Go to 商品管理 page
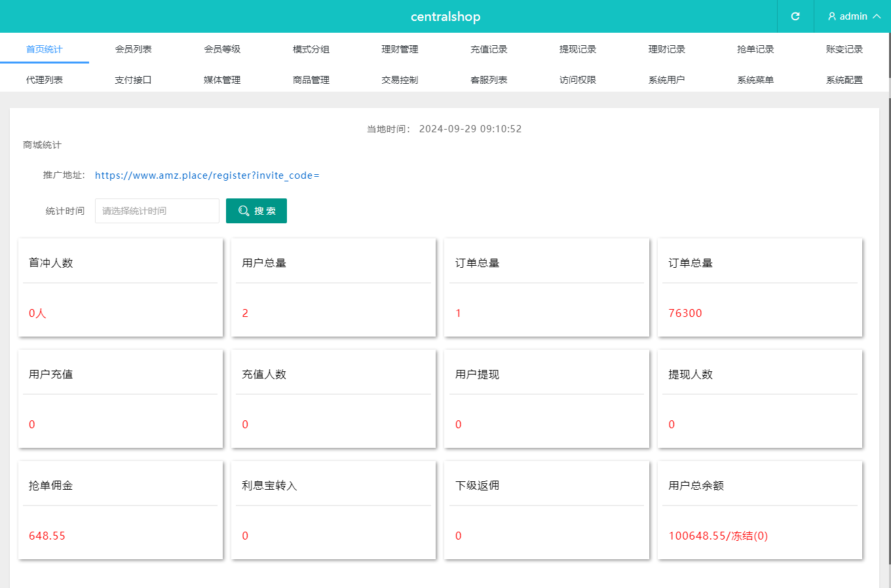 pyautogui.click(x=311, y=80)
